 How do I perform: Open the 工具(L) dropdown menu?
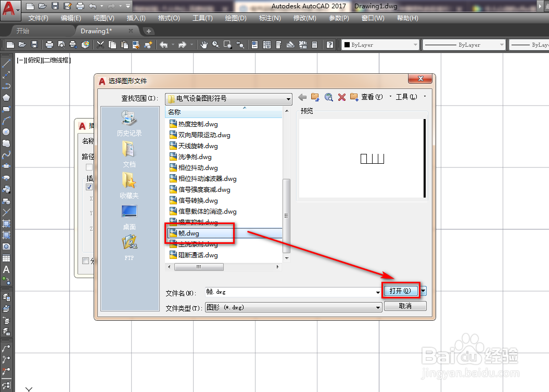411,97
